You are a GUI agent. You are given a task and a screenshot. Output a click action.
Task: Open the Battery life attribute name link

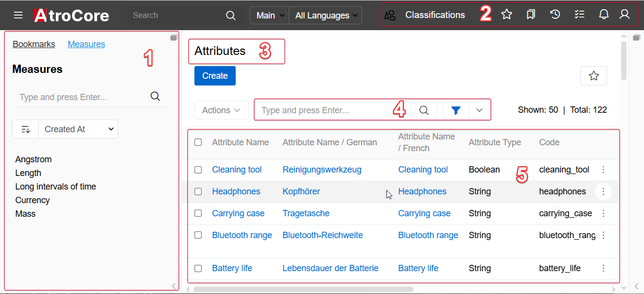pos(232,268)
